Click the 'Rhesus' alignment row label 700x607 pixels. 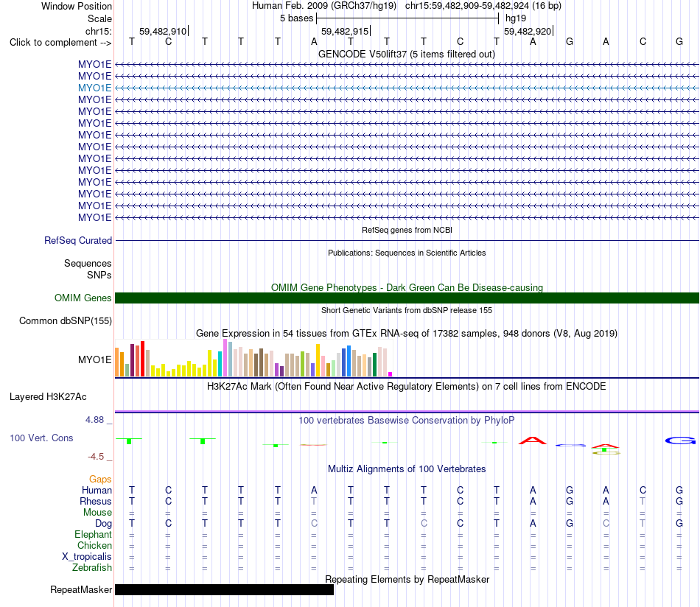pyautogui.click(x=96, y=501)
